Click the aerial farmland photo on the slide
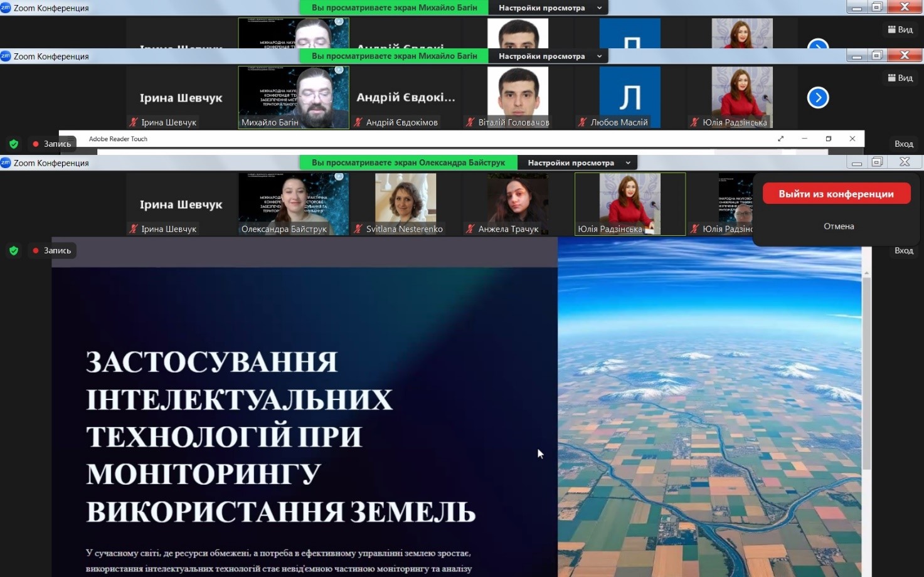The width and height of the screenshot is (924, 577). pos(709,407)
